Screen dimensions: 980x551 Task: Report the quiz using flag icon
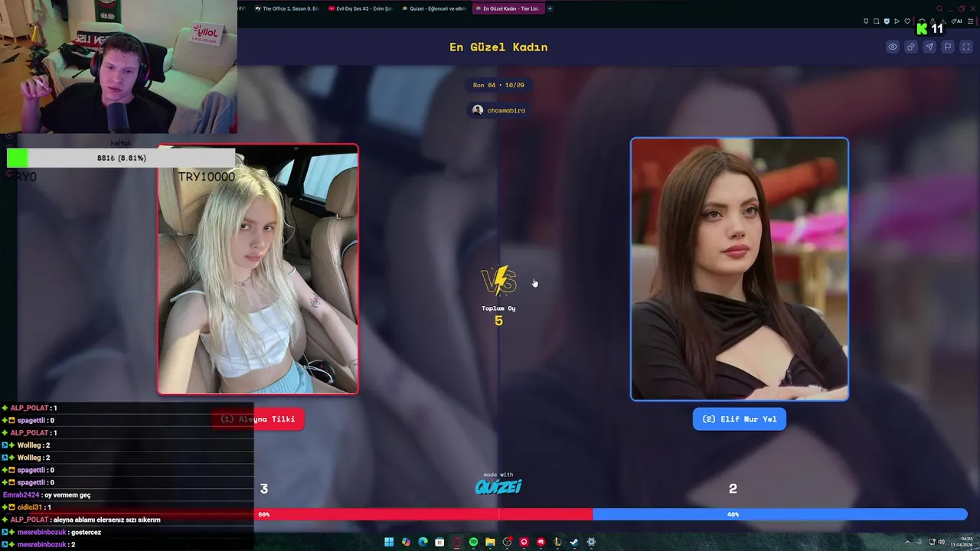(948, 47)
